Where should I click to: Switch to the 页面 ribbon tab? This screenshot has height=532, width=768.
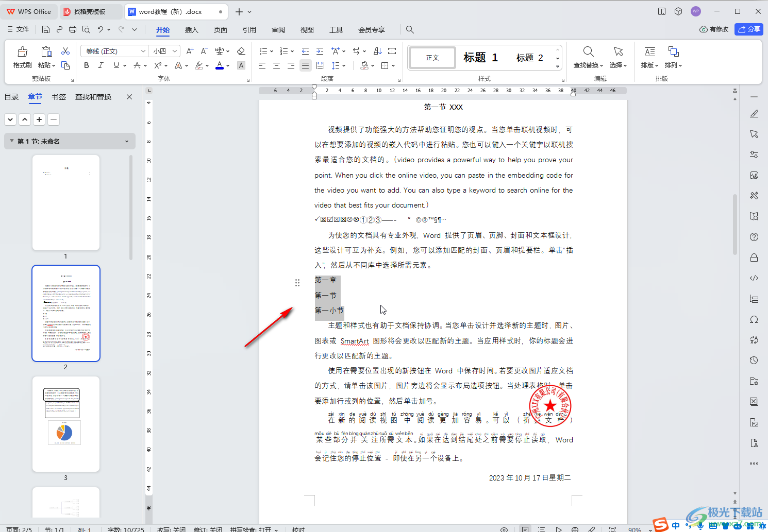[221, 30]
